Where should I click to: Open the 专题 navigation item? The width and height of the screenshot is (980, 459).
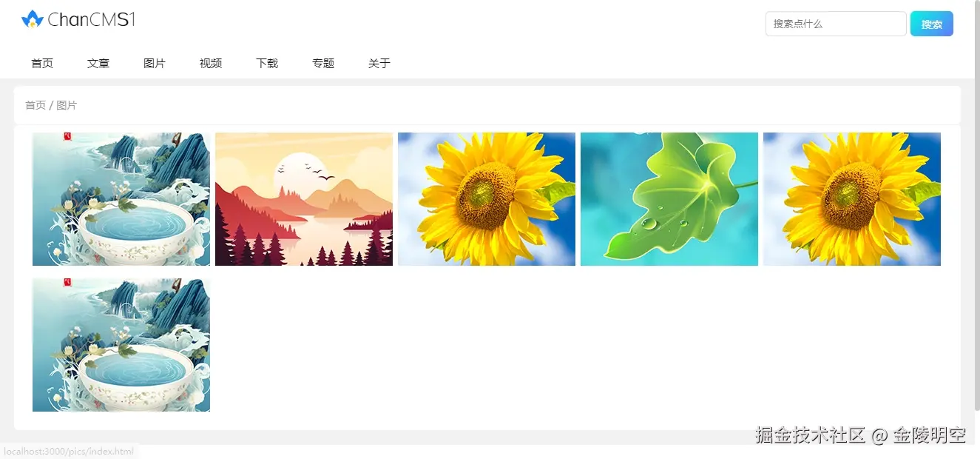pyautogui.click(x=323, y=64)
